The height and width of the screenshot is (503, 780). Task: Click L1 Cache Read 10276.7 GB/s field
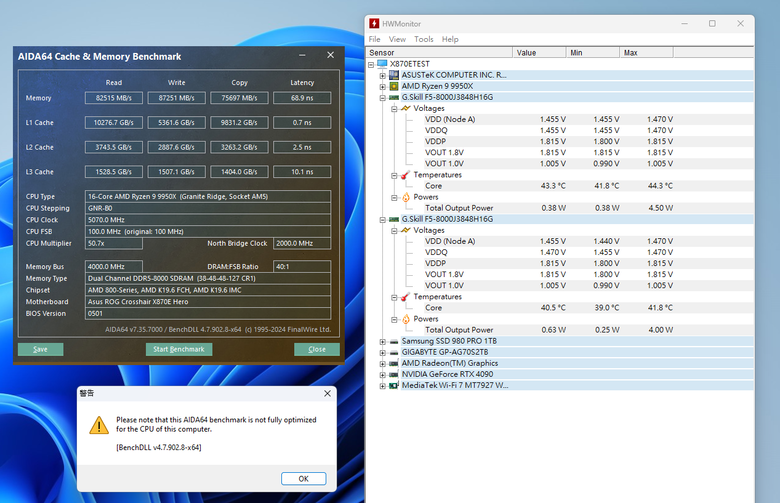click(x=114, y=122)
